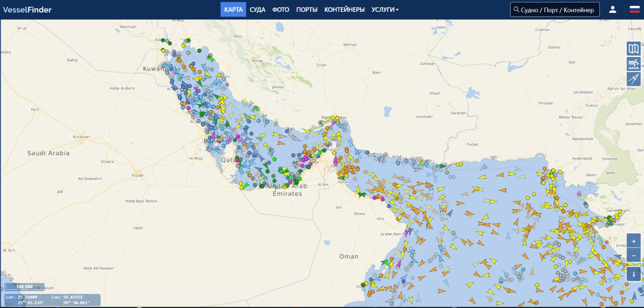Image resolution: width=644 pixels, height=308 pixels.
Task: Change language via the Russian flag icon
Action: point(635,9)
